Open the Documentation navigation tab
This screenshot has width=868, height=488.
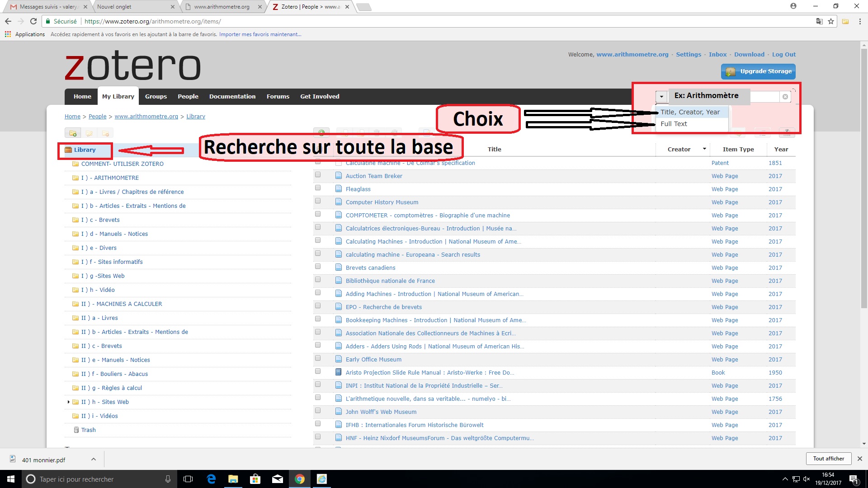232,97
